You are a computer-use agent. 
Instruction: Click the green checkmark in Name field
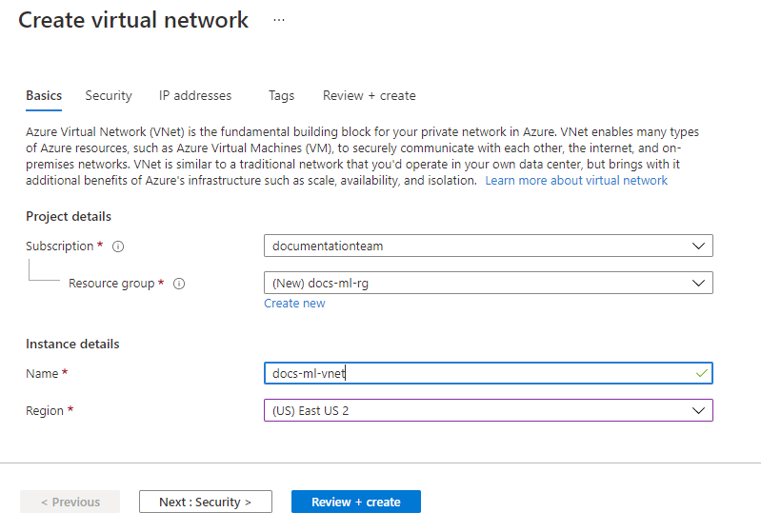click(x=701, y=373)
